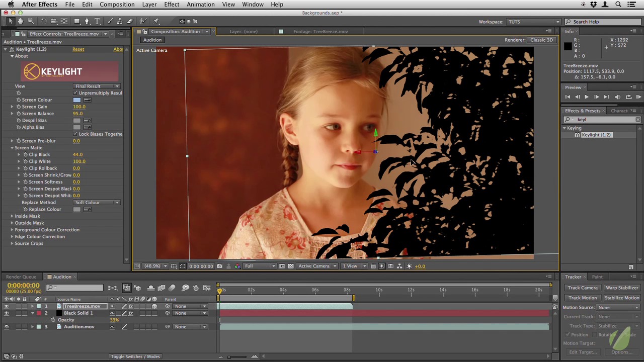Image resolution: width=644 pixels, height=362 pixels.
Task: Click the snapshot camera icon in viewer
Action: 219,266
